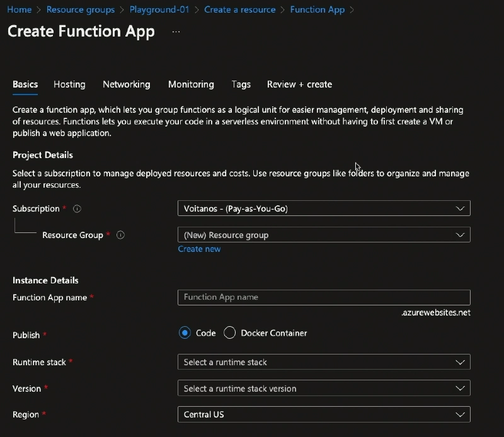Image resolution: width=504 pixels, height=437 pixels.
Task: Switch to the Tags tab
Action: coord(241,84)
